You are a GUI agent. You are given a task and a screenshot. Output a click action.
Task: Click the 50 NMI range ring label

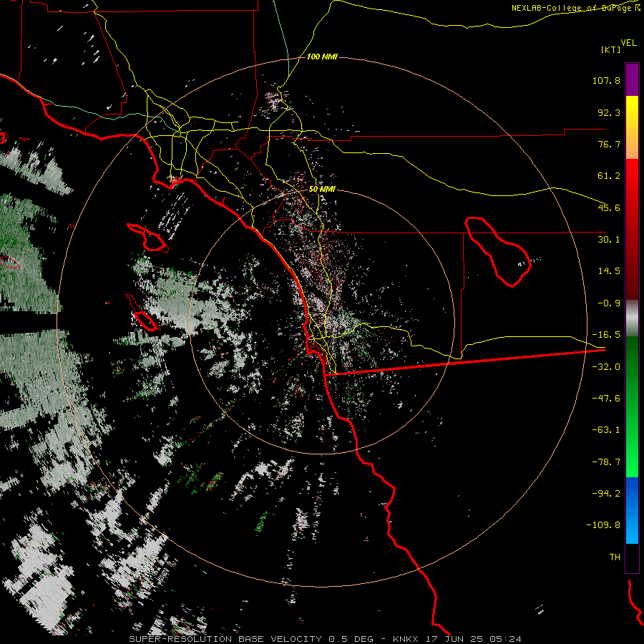(322, 189)
